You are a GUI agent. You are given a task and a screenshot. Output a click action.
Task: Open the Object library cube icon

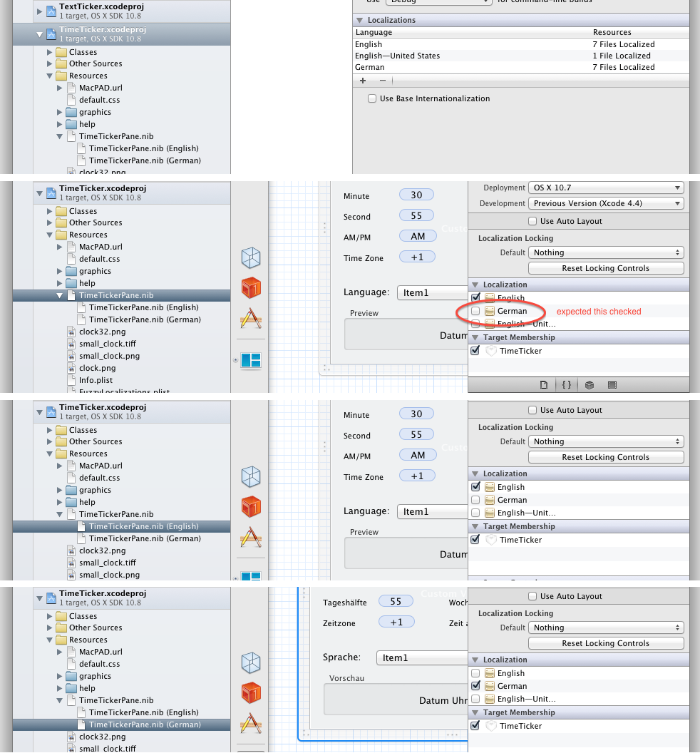point(589,384)
